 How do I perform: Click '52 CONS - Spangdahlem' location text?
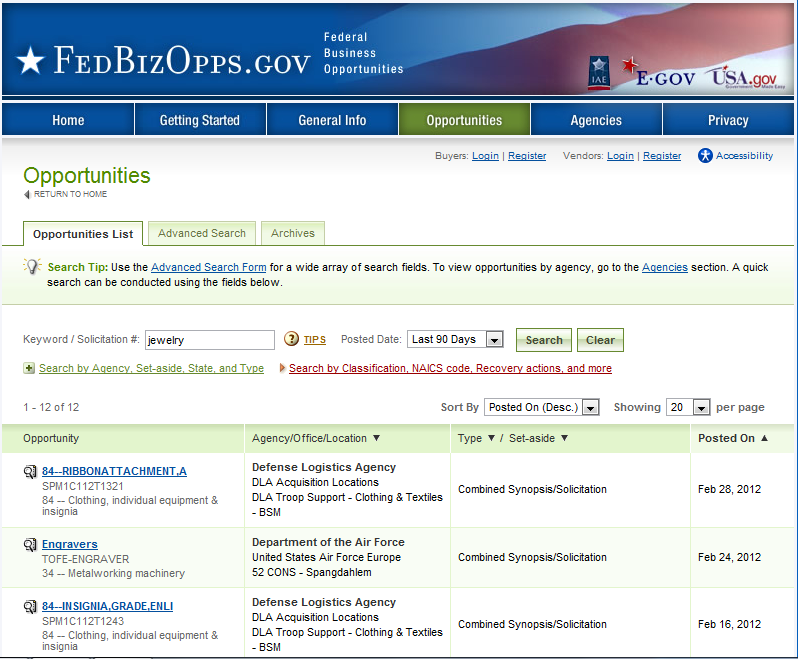[x=311, y=572]
